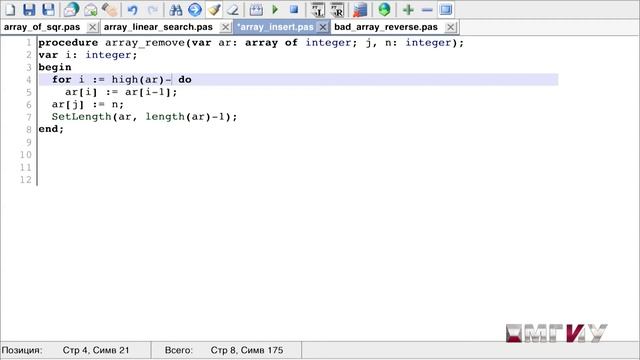The height and width of the screenshot is (360, 640).
Task: Run the program with the green play button
Action: 275,9
